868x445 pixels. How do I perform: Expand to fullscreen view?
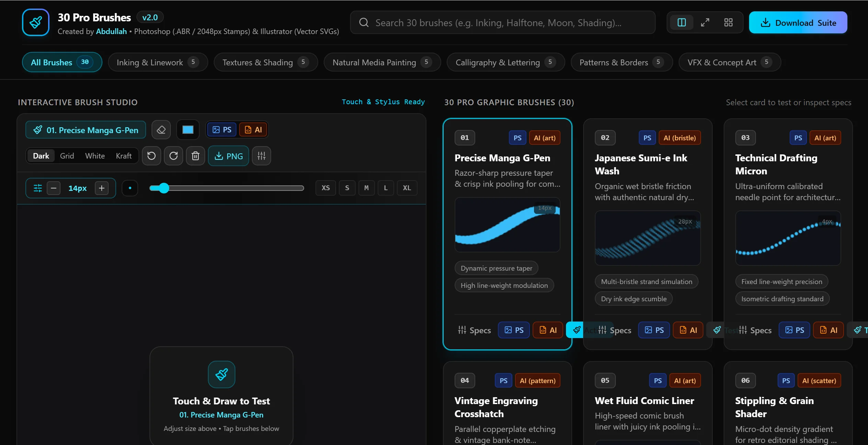(x=705, y=23)
